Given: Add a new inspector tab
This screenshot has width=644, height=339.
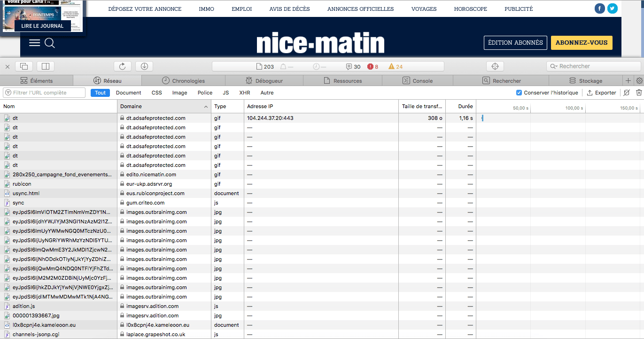Looking at the screenshot, I should coord(628,81).
